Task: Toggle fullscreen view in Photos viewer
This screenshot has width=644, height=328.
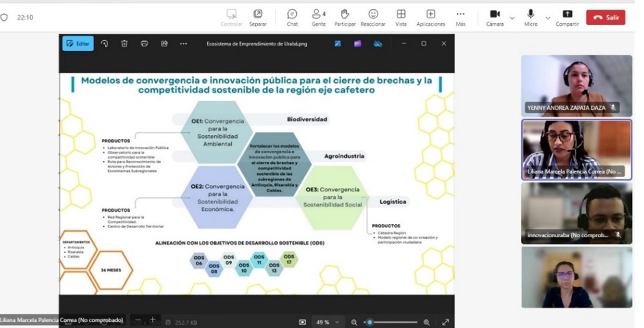Action: click(445, 322)
